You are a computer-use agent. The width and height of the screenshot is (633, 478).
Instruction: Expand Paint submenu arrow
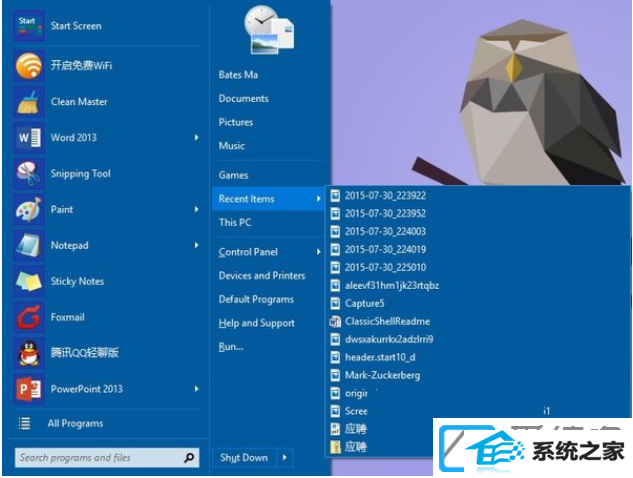(197, 210)
